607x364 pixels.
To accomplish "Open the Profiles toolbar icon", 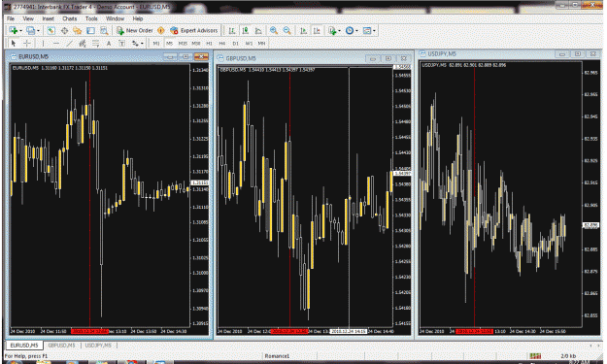I will click(30, 30).
